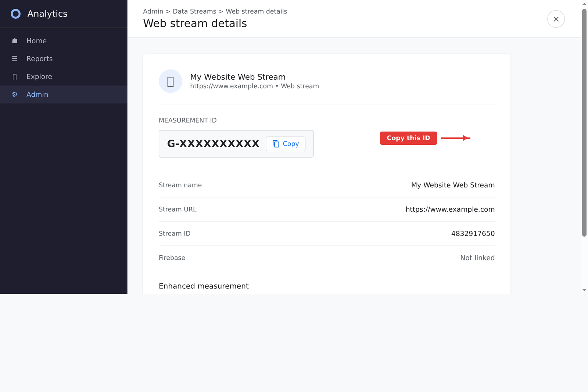Viewport: 588px width, 392px height.
Task: Click the Stream ID value 4832917650
Action: point(473,233)
